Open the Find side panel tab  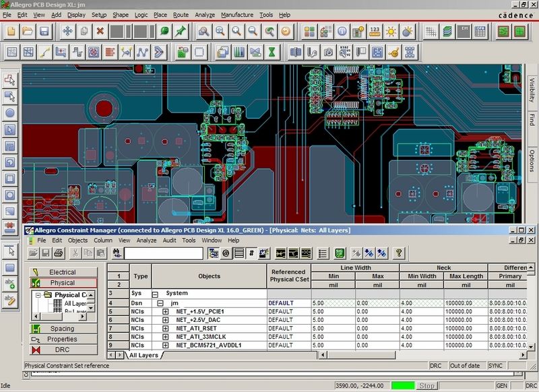[x=532, y=120]
